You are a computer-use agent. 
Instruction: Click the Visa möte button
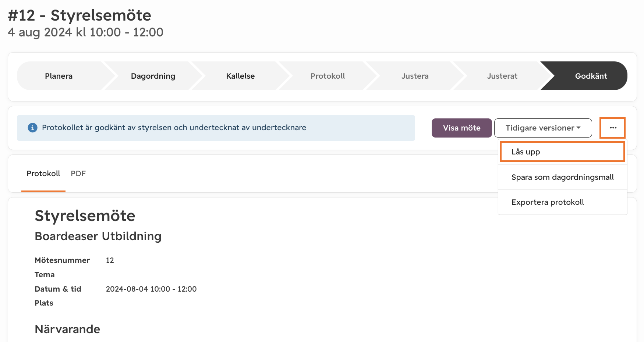click(x=461, y=128)
